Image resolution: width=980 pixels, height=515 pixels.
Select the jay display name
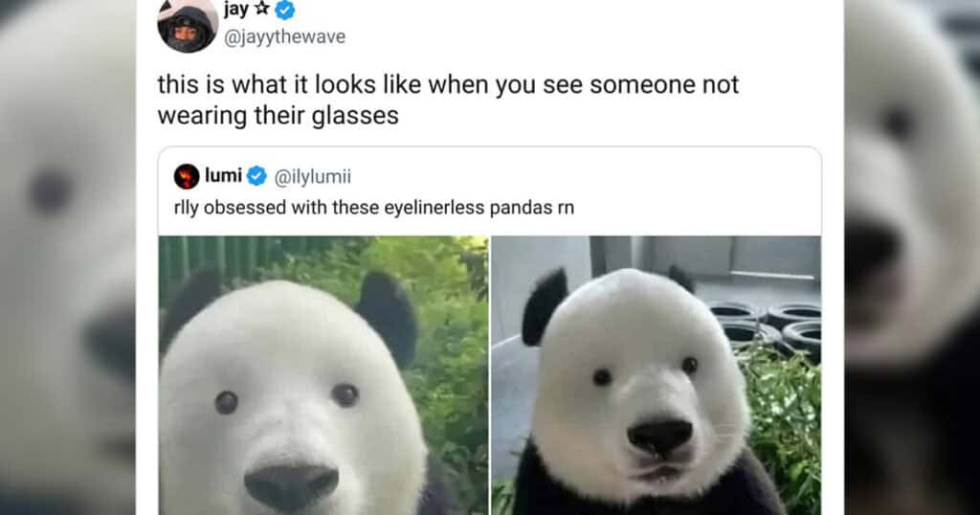236,10
